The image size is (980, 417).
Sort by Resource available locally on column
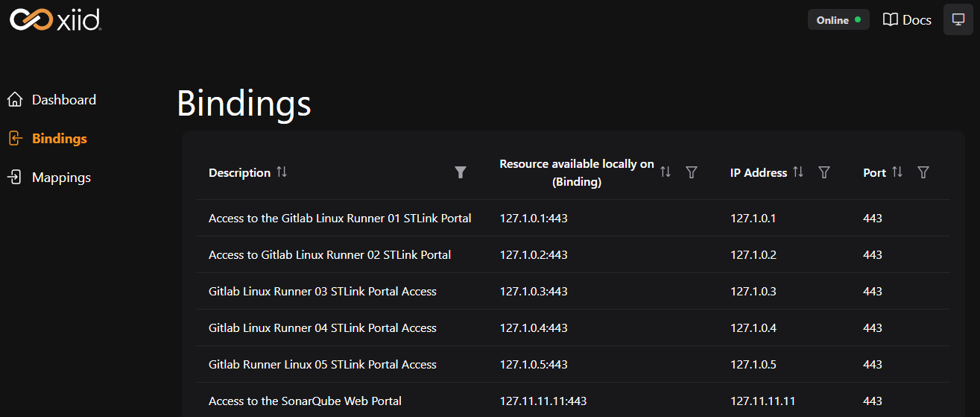666,172
